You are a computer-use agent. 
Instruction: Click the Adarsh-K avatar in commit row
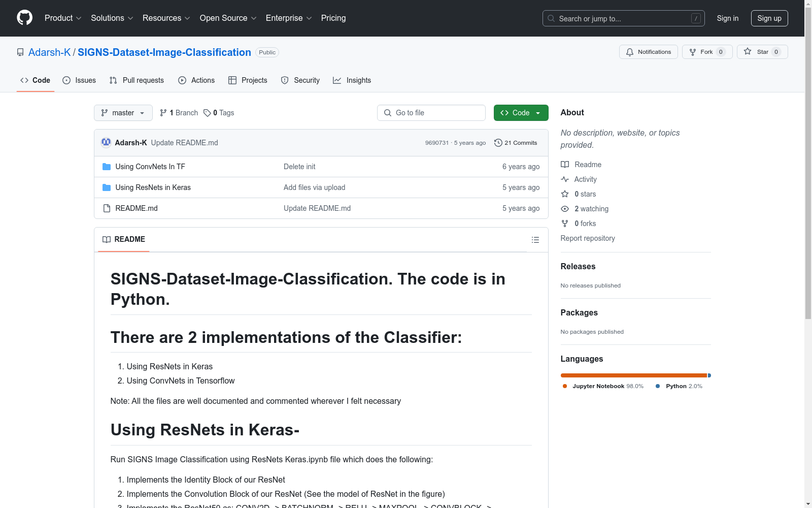[x=106, y=142]
